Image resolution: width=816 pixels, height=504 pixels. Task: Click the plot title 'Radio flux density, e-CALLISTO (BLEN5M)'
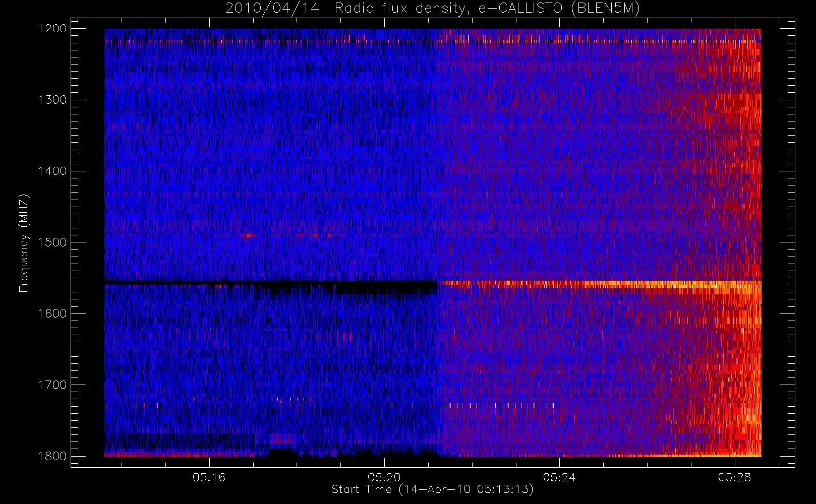click(x=487, y=9)
